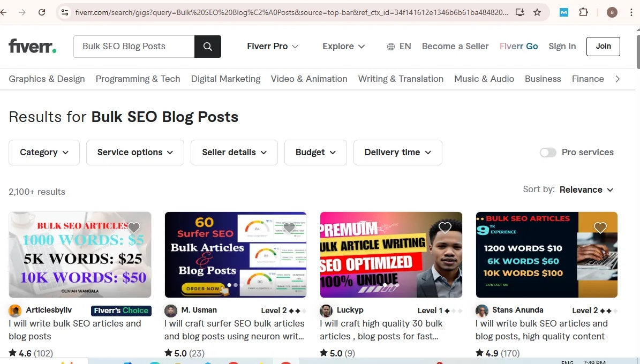
Task: Click Luckyp seller avatar
Action: tap(326, 311)
